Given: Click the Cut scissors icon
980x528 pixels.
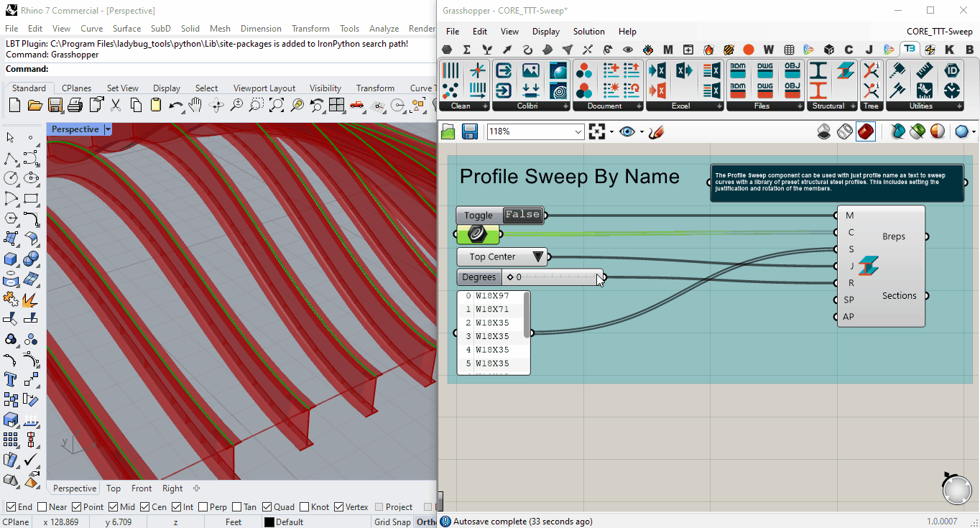Looking at the screenshot, I should click(x=116, y=106).
